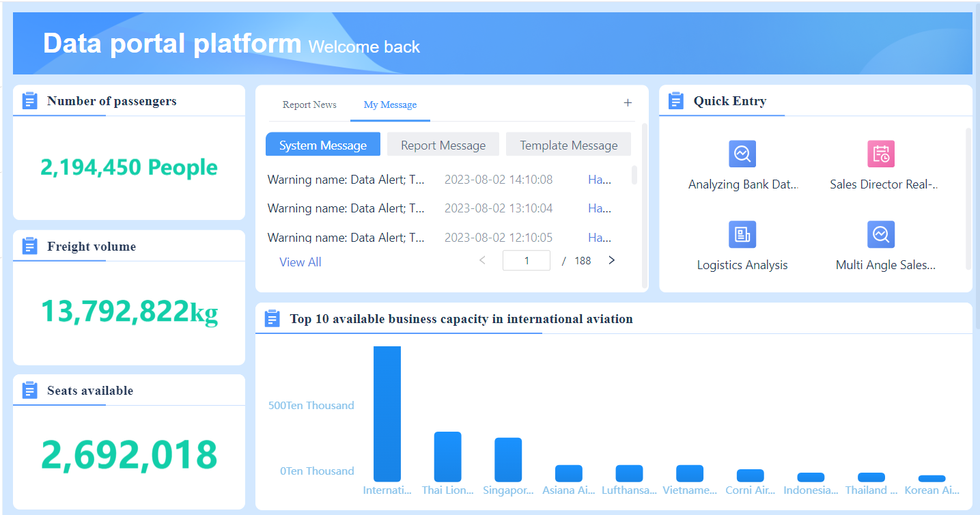Click the 13,792,822kg freight value
The height and width of the screenshot is (515, 980).
129,311
